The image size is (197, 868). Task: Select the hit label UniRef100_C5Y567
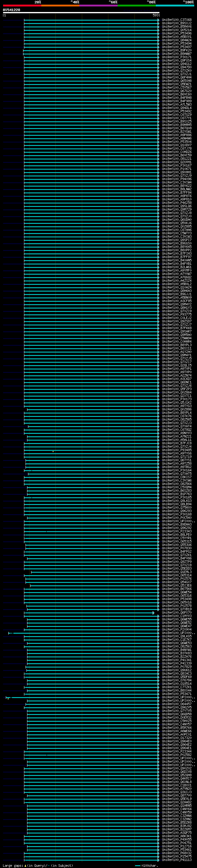(x=177, y=88)
